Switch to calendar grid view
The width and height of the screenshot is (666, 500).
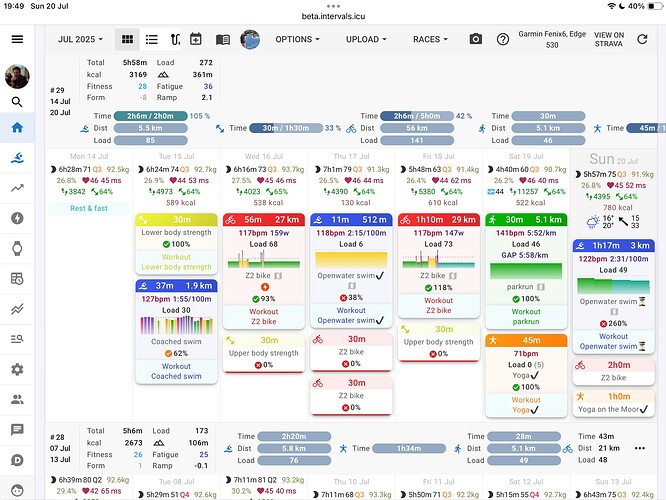(128, 39)
